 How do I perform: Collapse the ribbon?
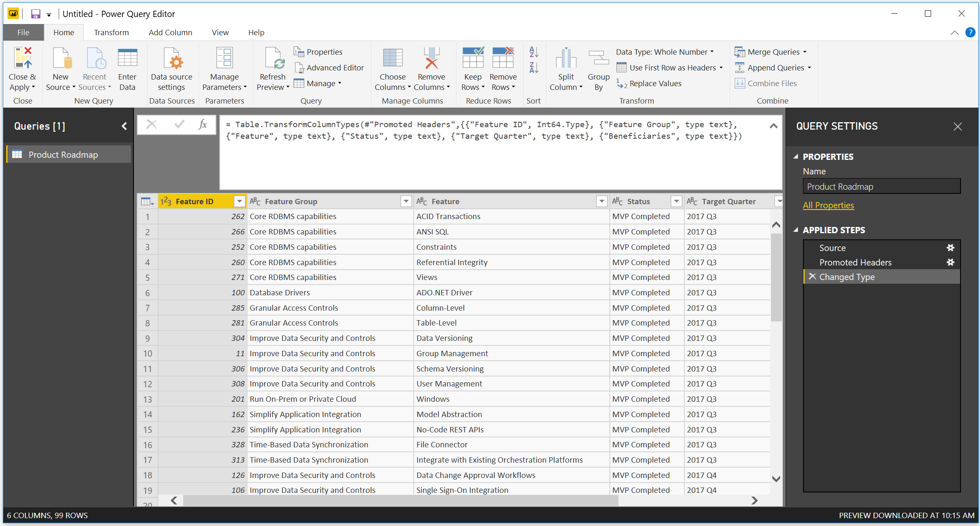954,33
